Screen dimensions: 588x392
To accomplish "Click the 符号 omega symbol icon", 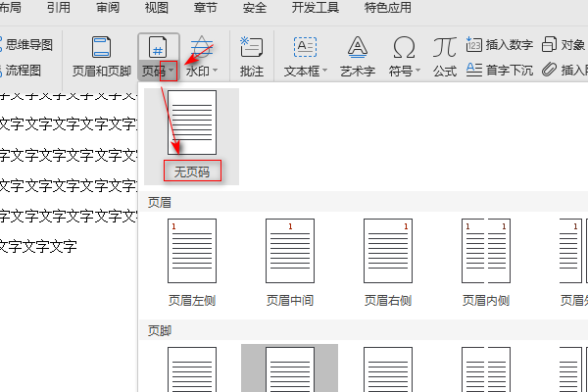I will point(404,47).
